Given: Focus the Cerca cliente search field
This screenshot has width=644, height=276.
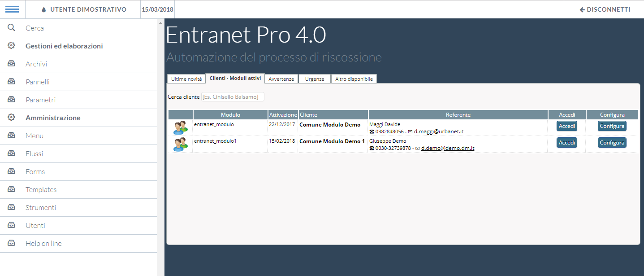Looking at the screenshot, I should 233,97.
